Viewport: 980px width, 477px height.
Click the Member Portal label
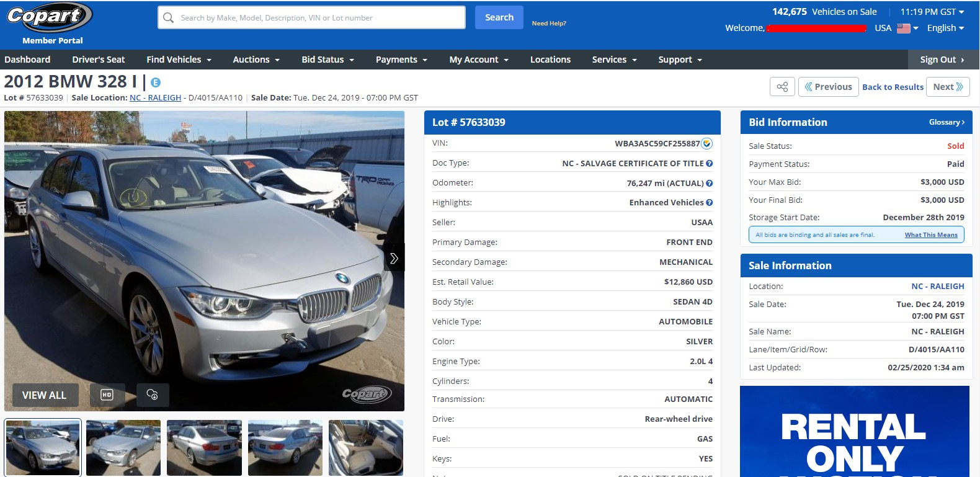click(x=53, y=40)
